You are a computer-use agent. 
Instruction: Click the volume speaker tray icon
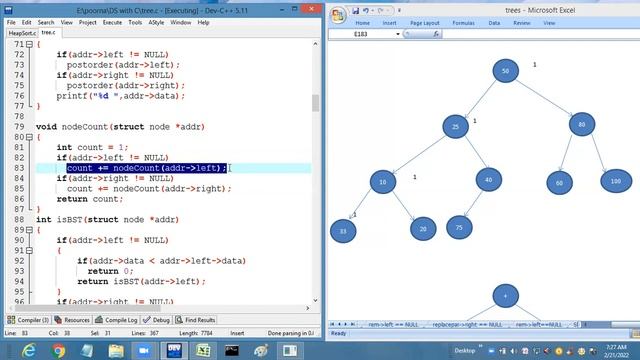(513, 351)
